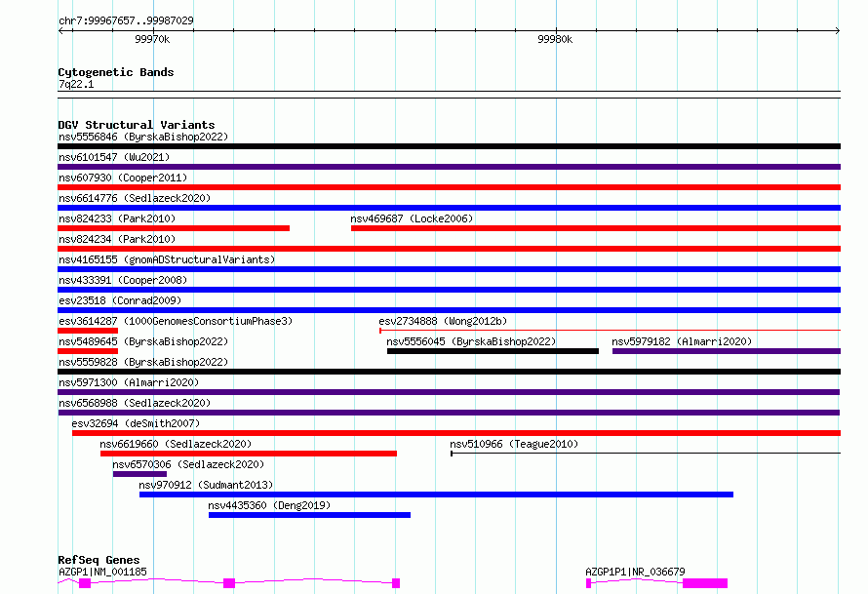The height and width of the screenshot is (594, 868).
Task: Select esv32694 (deSmith2007) label
Action: pyautogui.click(x=136, y=423)
